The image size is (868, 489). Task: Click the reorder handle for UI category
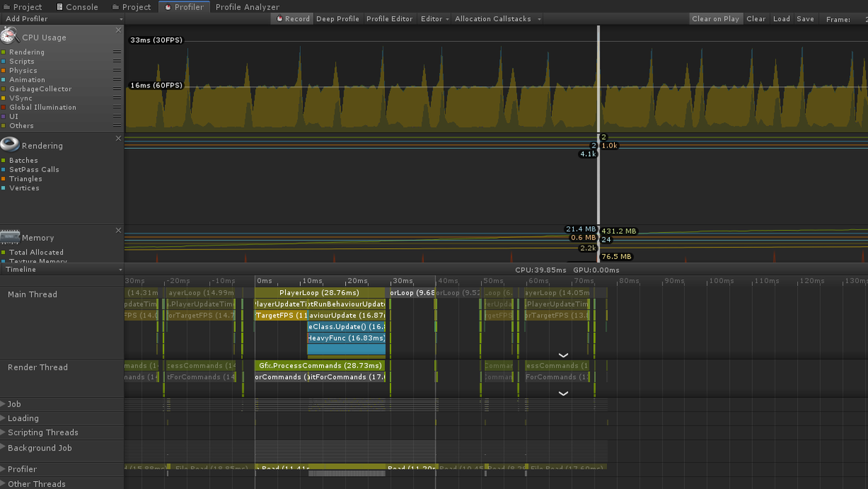click(x=116, y=116)
